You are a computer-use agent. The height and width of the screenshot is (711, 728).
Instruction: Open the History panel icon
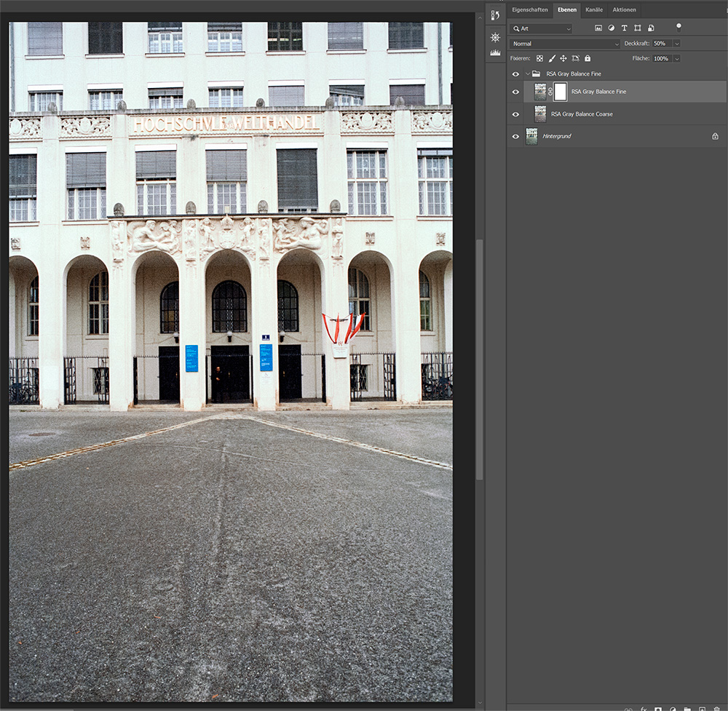495,16
